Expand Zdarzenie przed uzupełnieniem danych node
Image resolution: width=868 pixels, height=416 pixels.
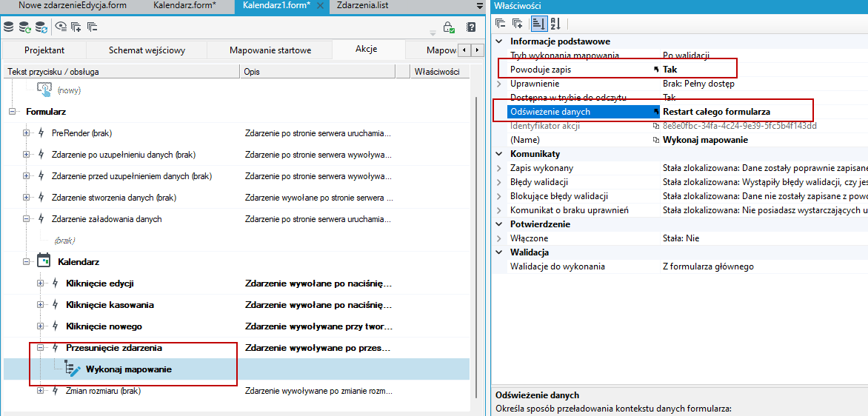click(26, 176)
